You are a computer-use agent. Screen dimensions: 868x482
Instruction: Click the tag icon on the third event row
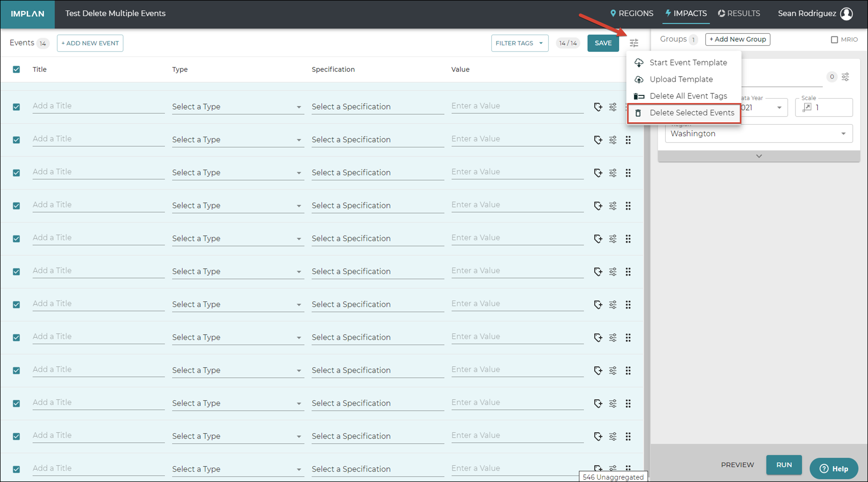click(598, 173)
